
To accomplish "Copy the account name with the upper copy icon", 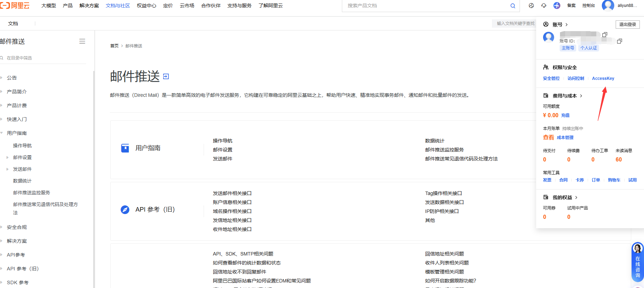I will point(605,35).
